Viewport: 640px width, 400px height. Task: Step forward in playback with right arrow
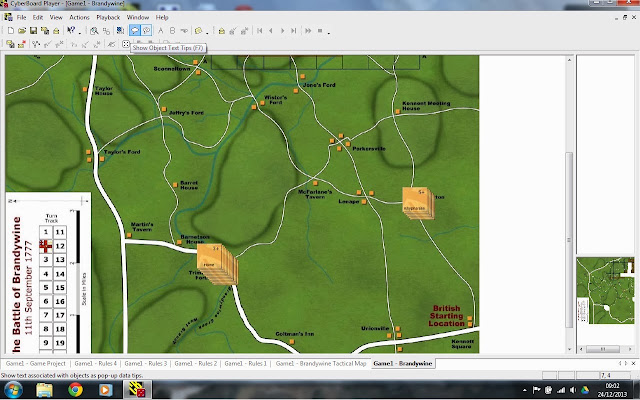click(x=282, y=31)
